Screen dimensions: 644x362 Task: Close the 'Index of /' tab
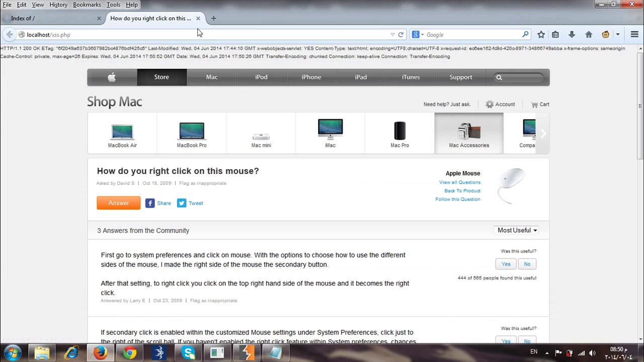point(99,18)
